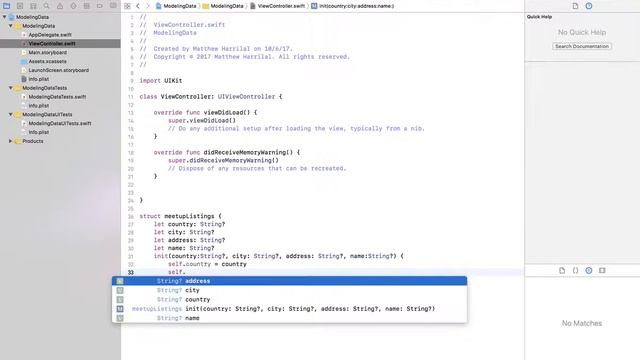This screenshot has height=360, width=640.
Task: Show the File inspector
Action: [x=575, y=6]
